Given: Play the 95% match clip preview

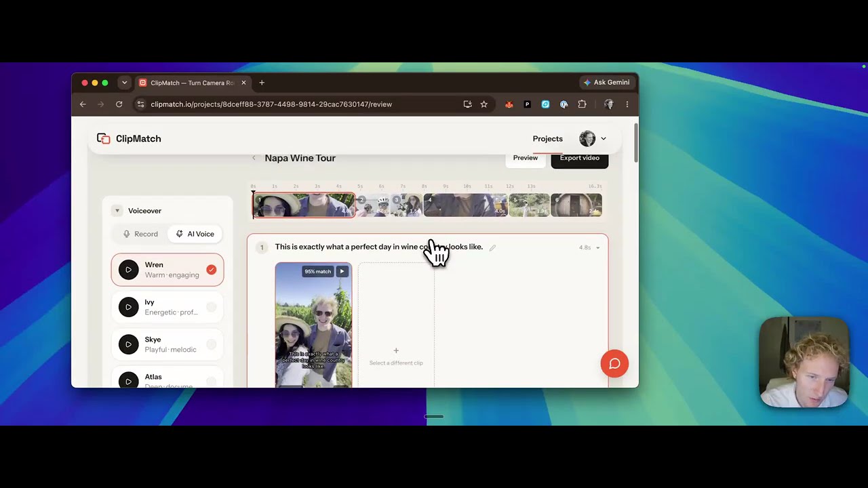Looking at the screenshot, I should (342, 272).
